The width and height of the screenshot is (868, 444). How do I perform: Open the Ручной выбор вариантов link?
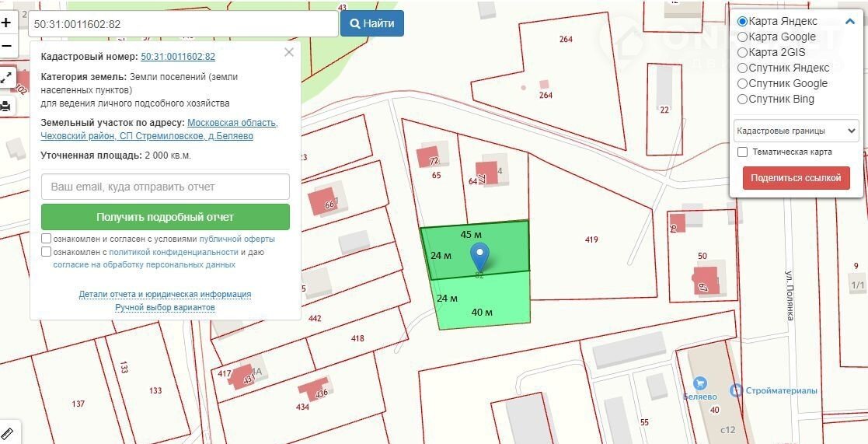[165, 307]
